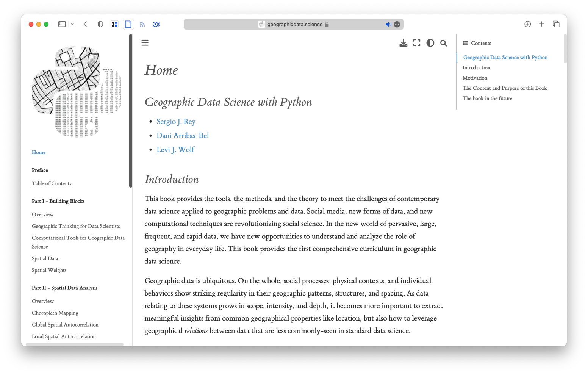Open the Levi J. Wolf author link
Screen dimensions: 588x374
click(x=175, y=150)
